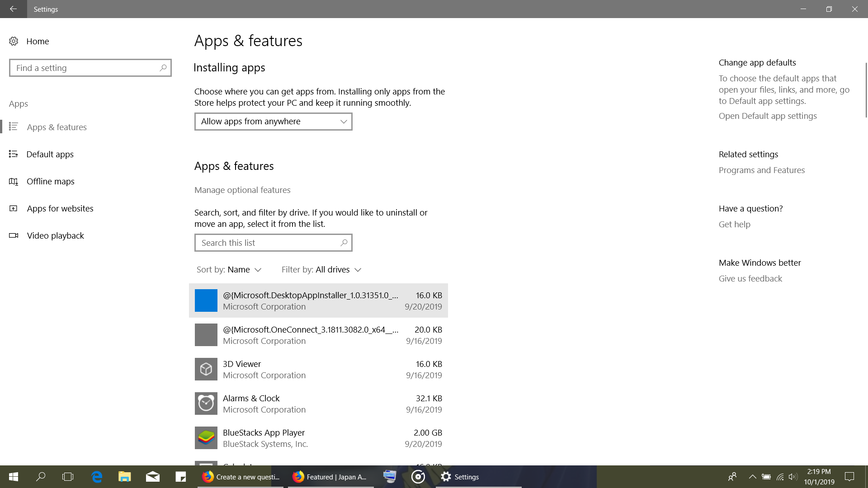Screen dimensions: 868x488
Task: Click the Home gear icon
Action: 14,41
